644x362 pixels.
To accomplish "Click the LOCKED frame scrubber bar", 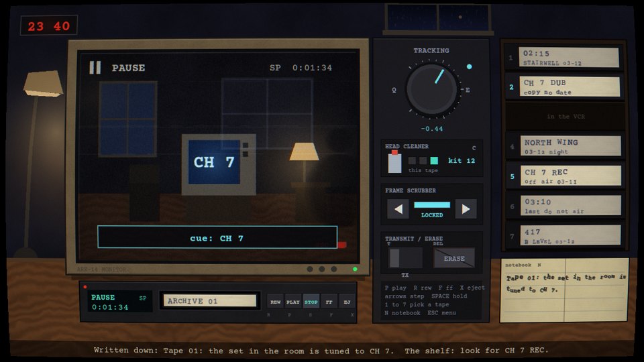I will click(x=432, y=205).
